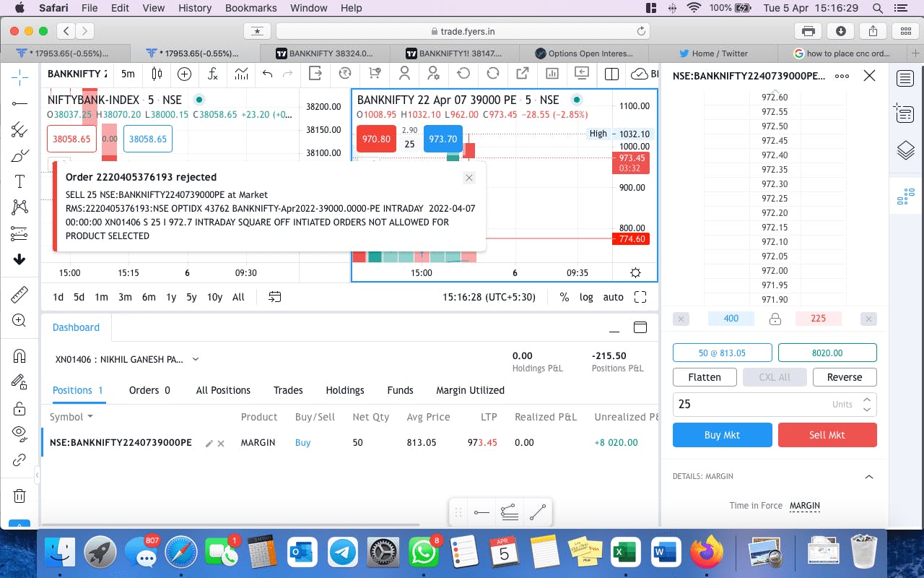
Task: Toggle percent scale on price axis
Action: click(x=565, y=297)
